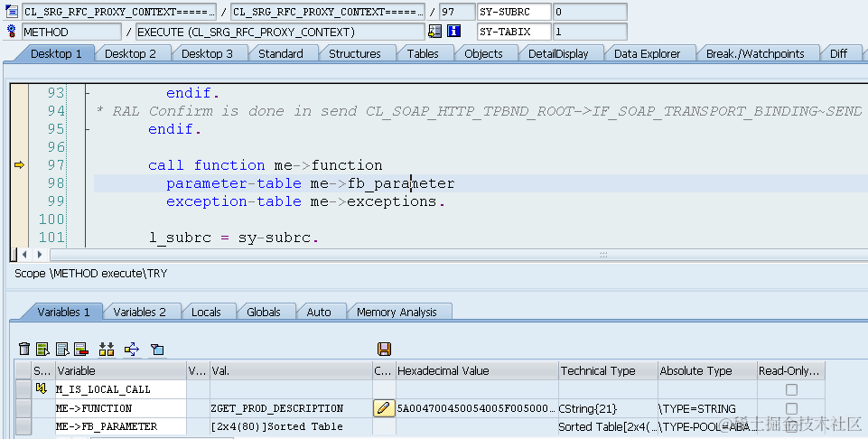Click the list icon with red bar

pos(80,349)
